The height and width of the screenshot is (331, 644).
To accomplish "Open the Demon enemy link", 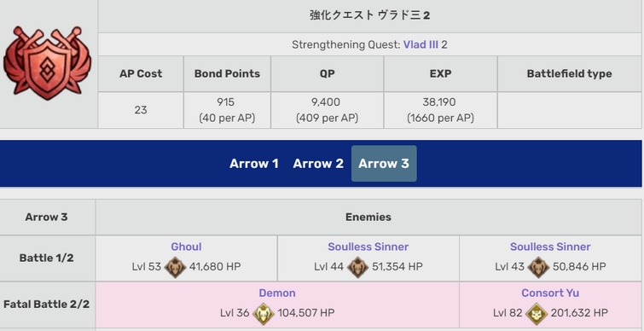I will click(x=277, y=293).
